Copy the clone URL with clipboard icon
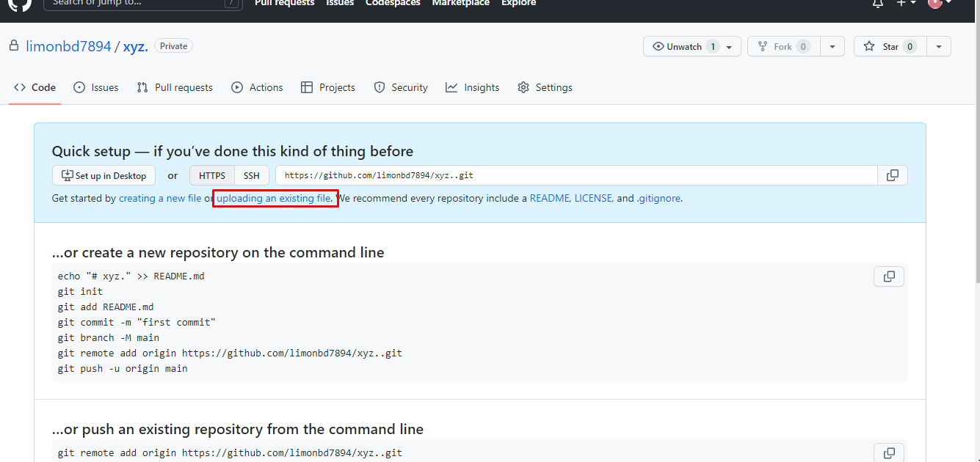The image size is (980, 462). [893, 175]
